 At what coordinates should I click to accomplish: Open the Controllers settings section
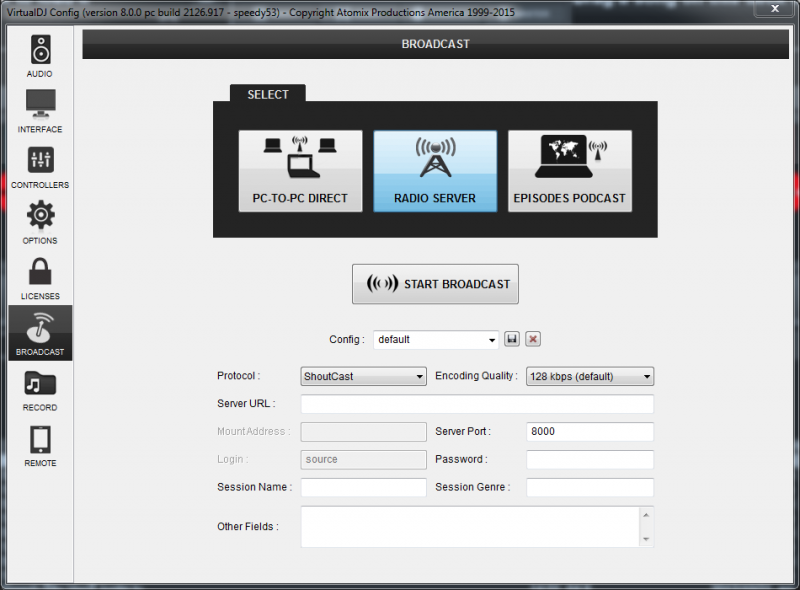40,167
